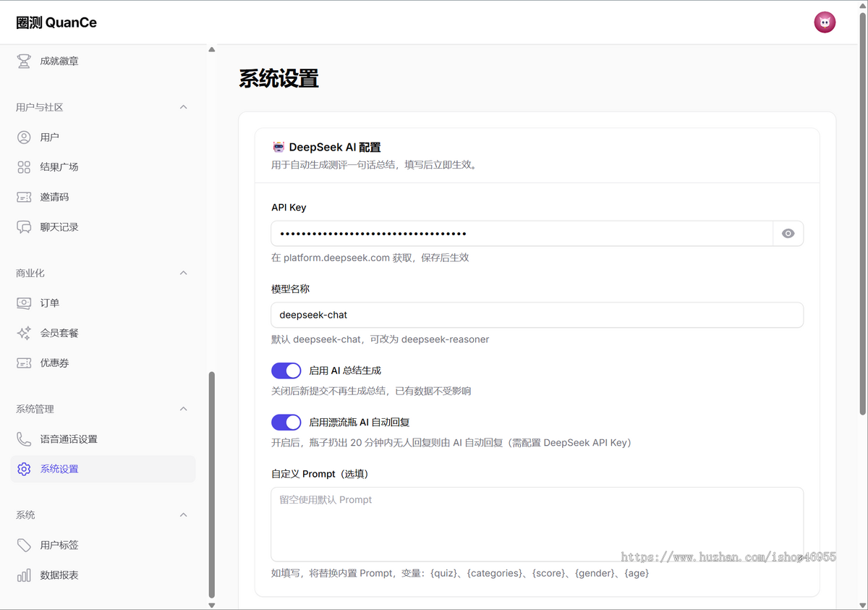Open 成就徽章 menu item

point(103,62)
